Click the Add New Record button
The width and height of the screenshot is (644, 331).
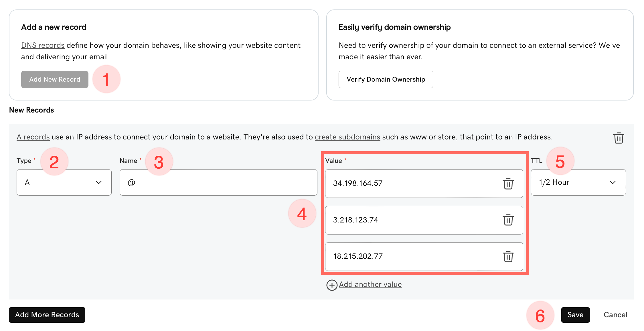tap(55, 79)
